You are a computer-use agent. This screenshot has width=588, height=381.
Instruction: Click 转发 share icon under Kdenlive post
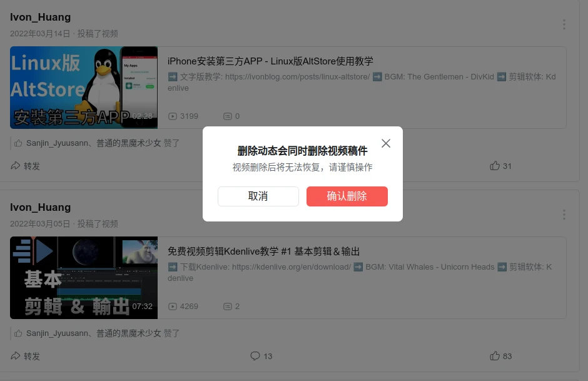pos(16,356)
